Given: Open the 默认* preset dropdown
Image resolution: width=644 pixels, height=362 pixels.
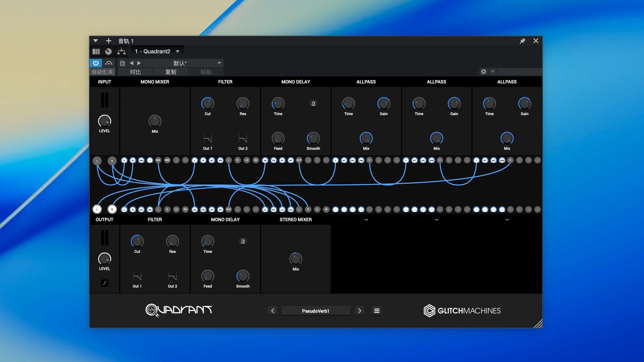Looking at the screenshot, I should pyautogui.click(x=219, y=63).
